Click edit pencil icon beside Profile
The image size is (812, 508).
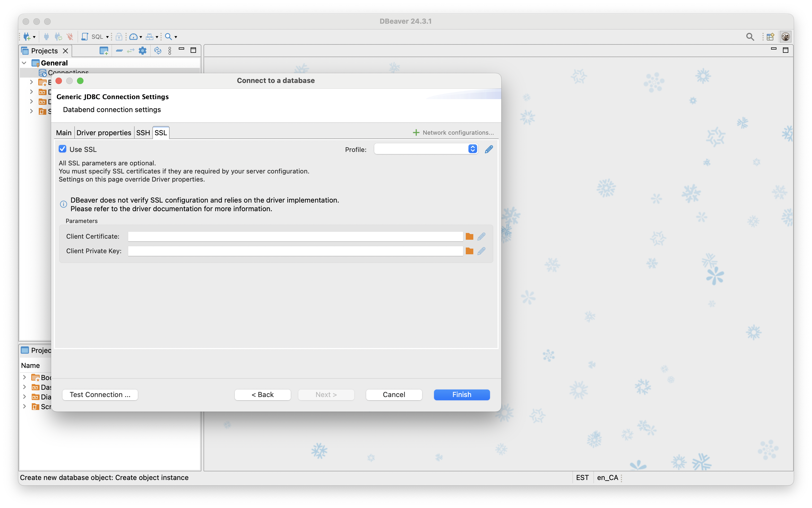point(489,149)
